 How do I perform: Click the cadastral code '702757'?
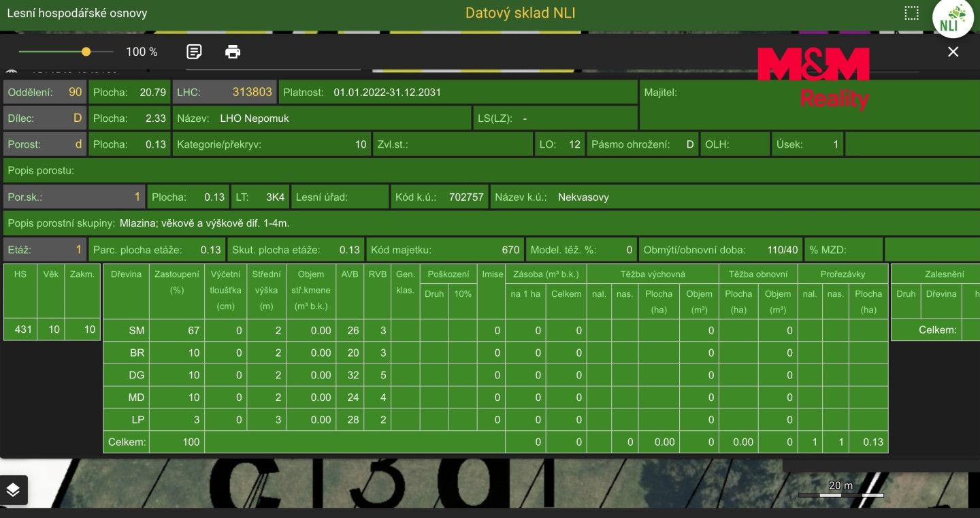point(466,197)
